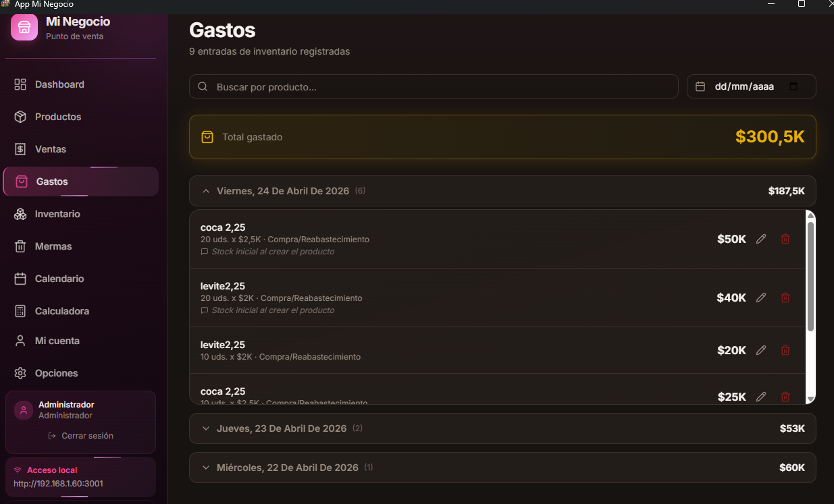Open the Dashboard section in sidebar

click(59, 84)
